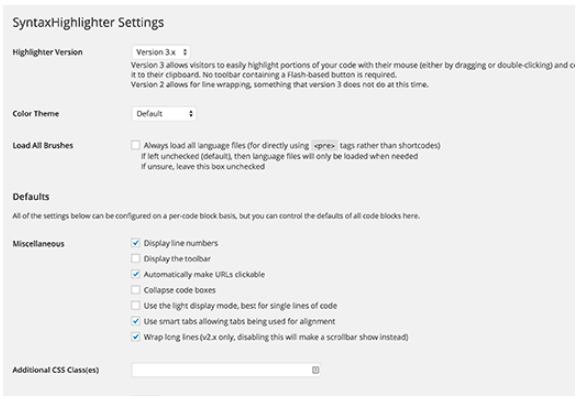
Task: Click the Color Theme label
Action: (36, 113)
